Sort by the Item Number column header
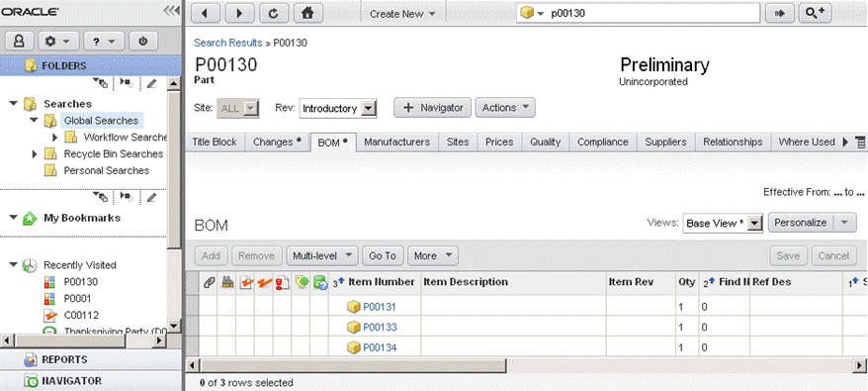Screen dimensions: 868x391 click(x=381, y=282)
